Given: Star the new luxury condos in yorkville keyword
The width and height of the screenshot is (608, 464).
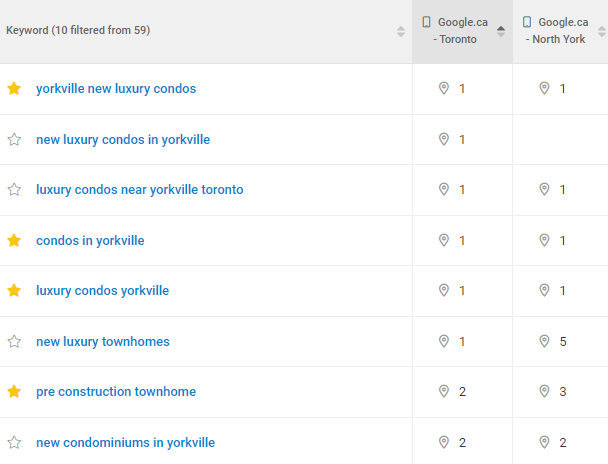Looking at the screenshot, I should (x=14, y=140).
